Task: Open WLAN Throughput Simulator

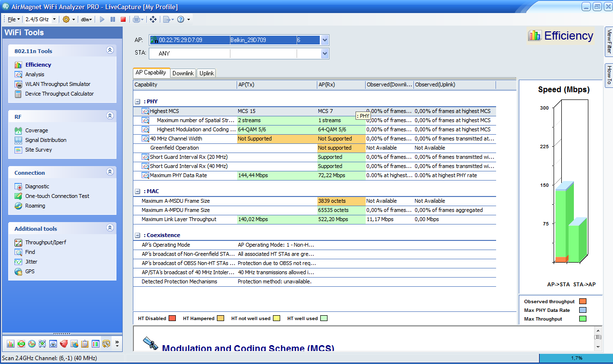Action: tap(58, 84)
